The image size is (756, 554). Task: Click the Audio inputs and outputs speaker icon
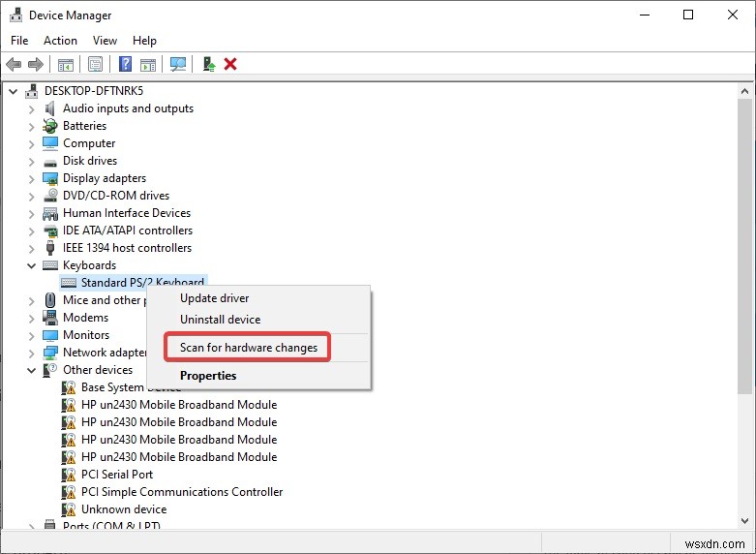pos(49,108)
